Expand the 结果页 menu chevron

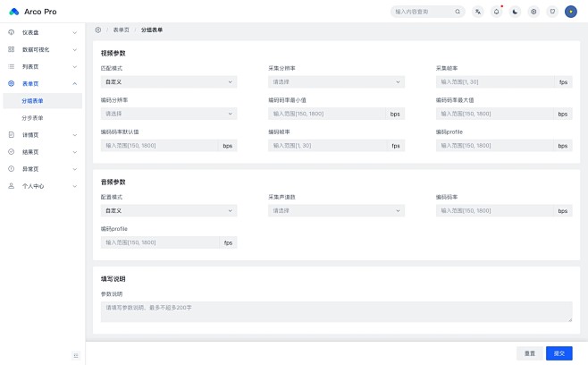tap(75, 152)
